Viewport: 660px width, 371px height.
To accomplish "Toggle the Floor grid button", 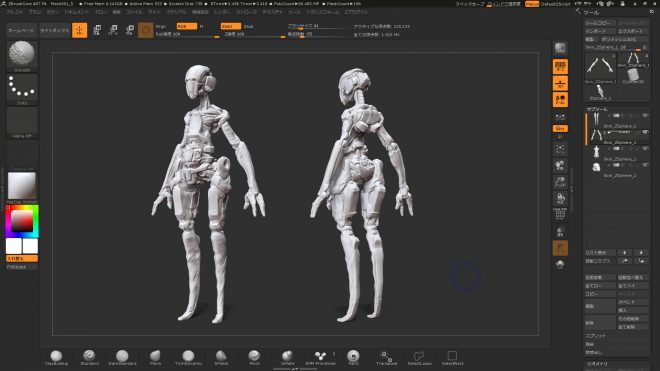I will coord(560,83).
